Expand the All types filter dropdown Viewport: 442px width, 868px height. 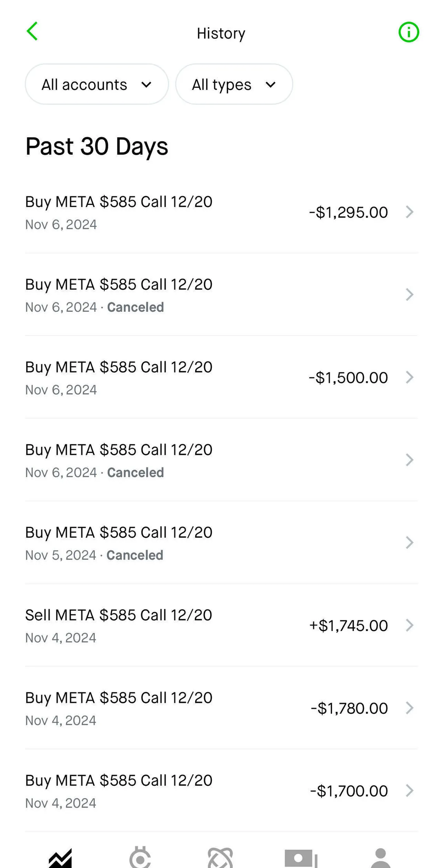click(234, 84)
